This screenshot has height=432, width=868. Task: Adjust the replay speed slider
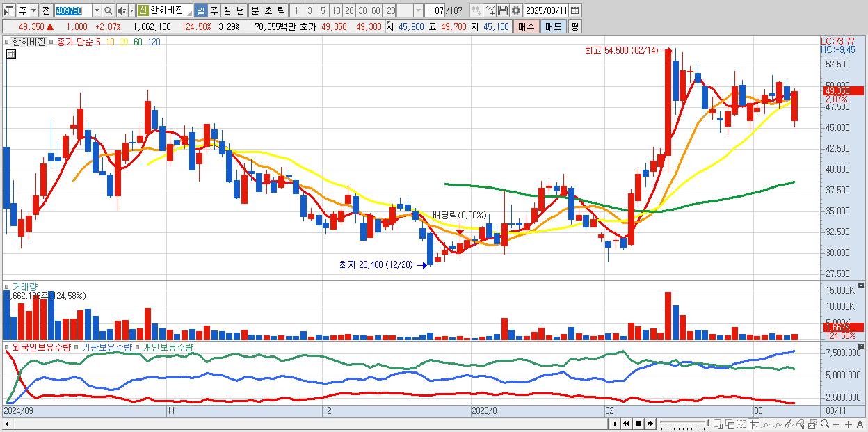(x=684, y=424)
